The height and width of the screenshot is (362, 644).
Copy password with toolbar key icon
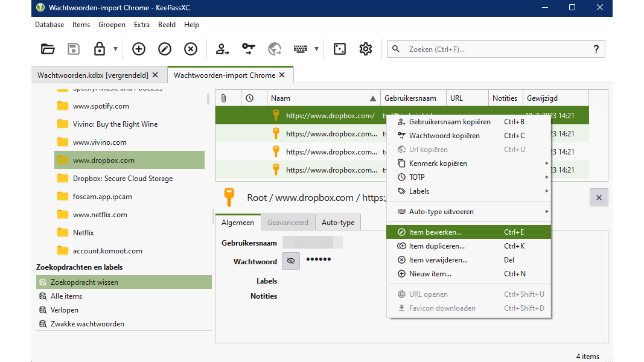pyautogui.click(x=249, y=49)
